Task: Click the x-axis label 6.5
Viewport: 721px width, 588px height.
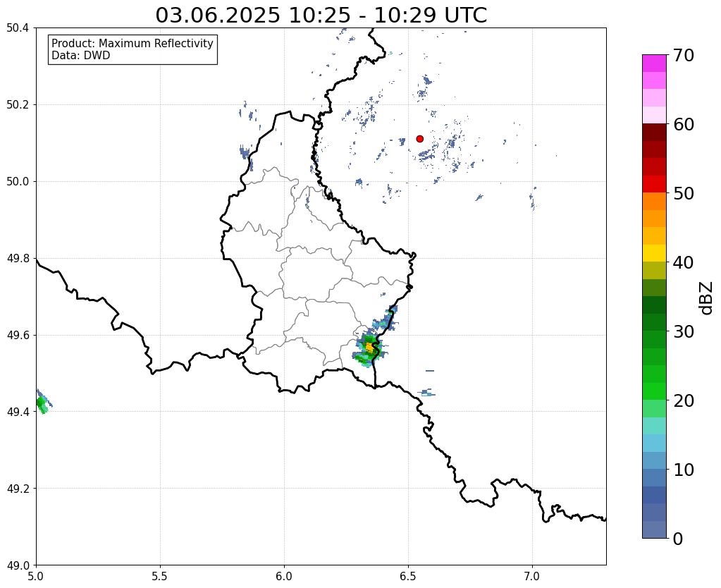Action: [408, 577]
